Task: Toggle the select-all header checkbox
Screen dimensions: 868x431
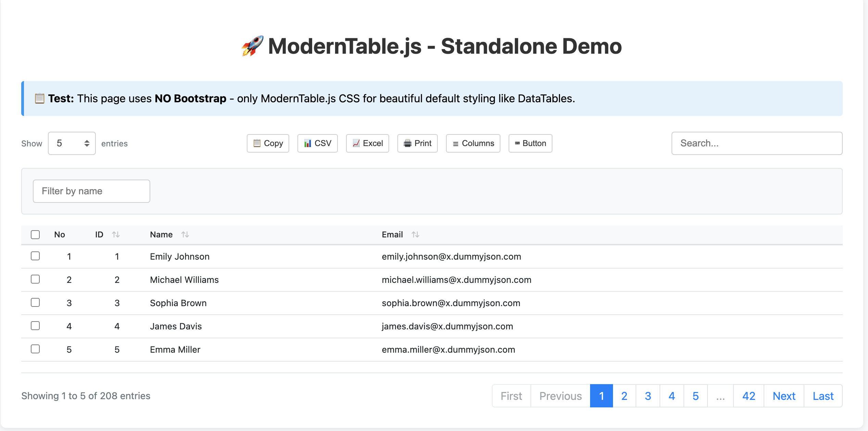Action: (x=35, y=235)
